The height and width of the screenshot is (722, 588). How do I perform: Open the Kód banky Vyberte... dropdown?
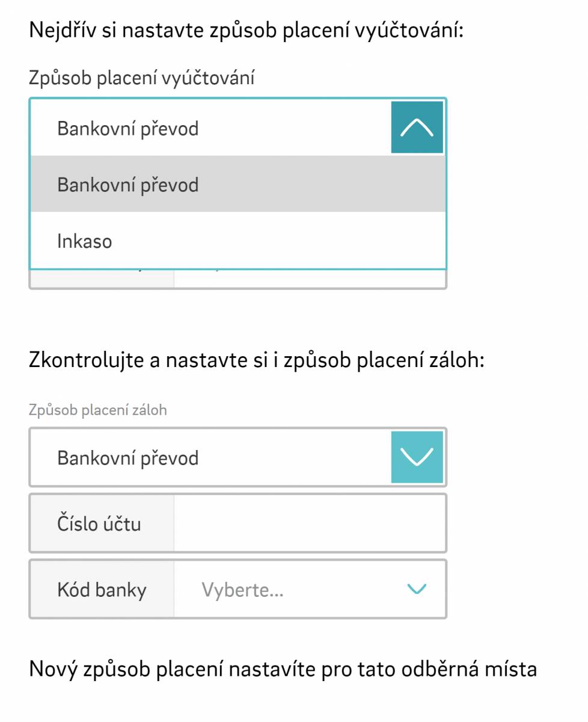(310, 589)
